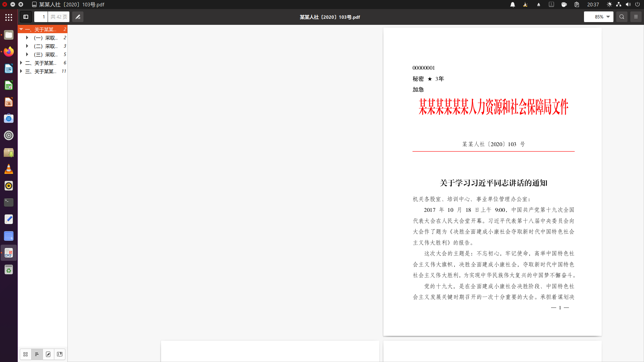This screenshot has height=362, width=644.
Task: Click the workspace number indicator
Action: (x=551, y=4)
